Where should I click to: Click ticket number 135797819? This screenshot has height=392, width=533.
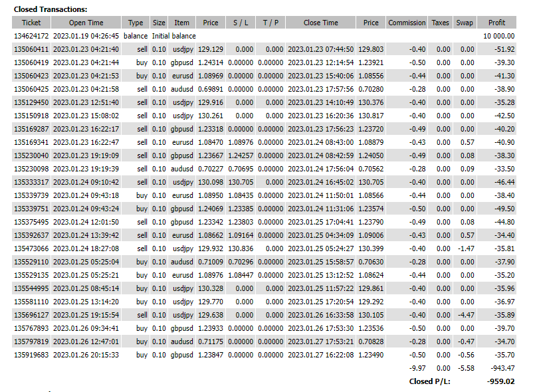pos(31,342)
